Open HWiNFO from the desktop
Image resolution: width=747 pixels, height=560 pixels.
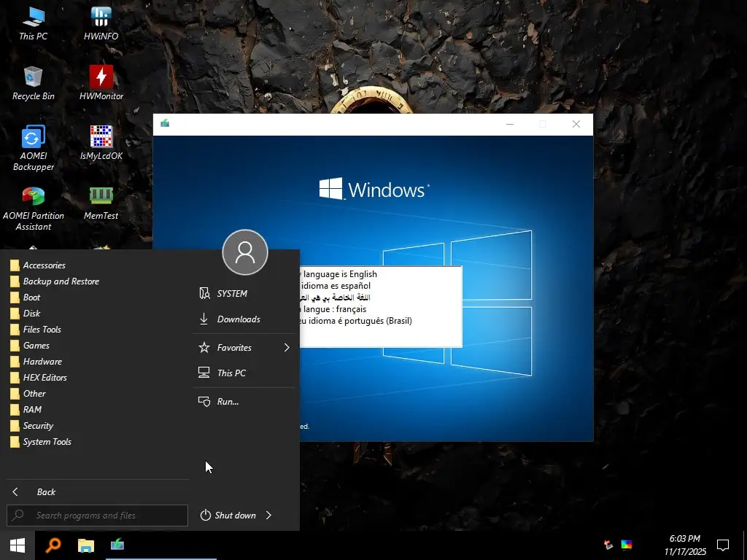pos(100,22)
